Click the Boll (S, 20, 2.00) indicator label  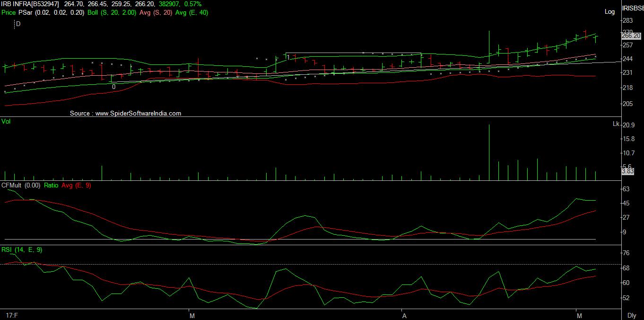coord(112,12)
